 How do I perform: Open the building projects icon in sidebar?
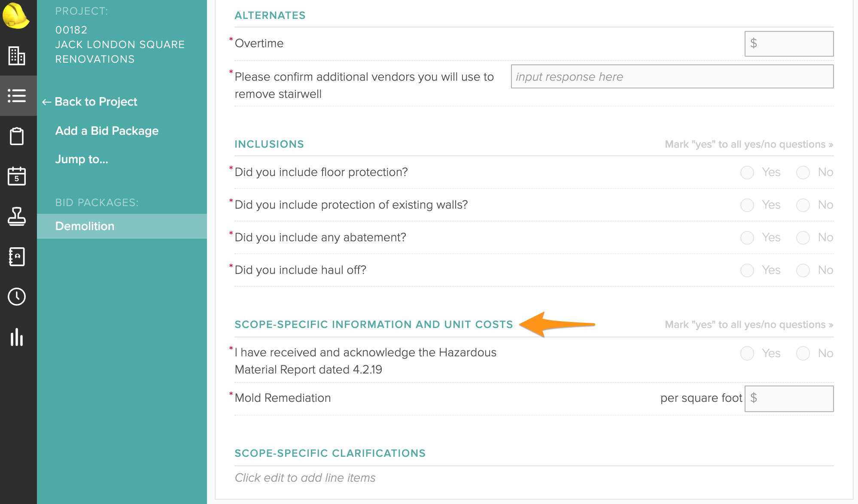coord(17,56)
